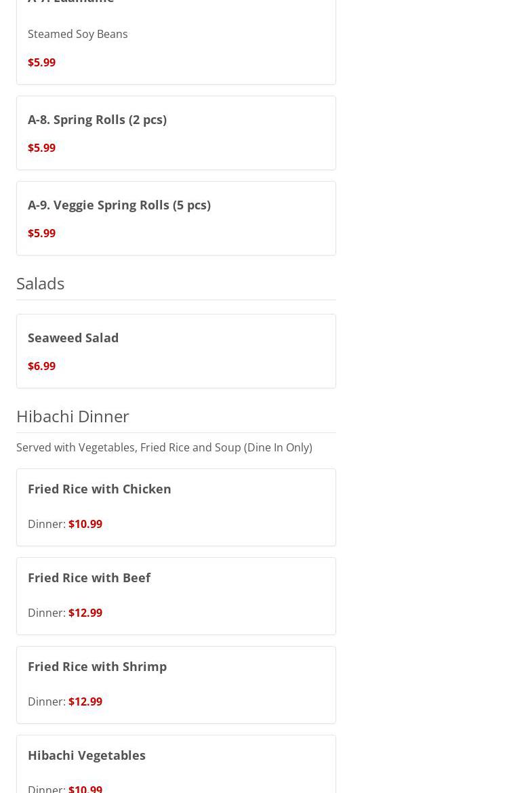This screenshot has width=532, height=793.
Task: Open the A-8. Spring Rolls (2 pcs) item
Action: pyautogui.click(x=97, y=119)
